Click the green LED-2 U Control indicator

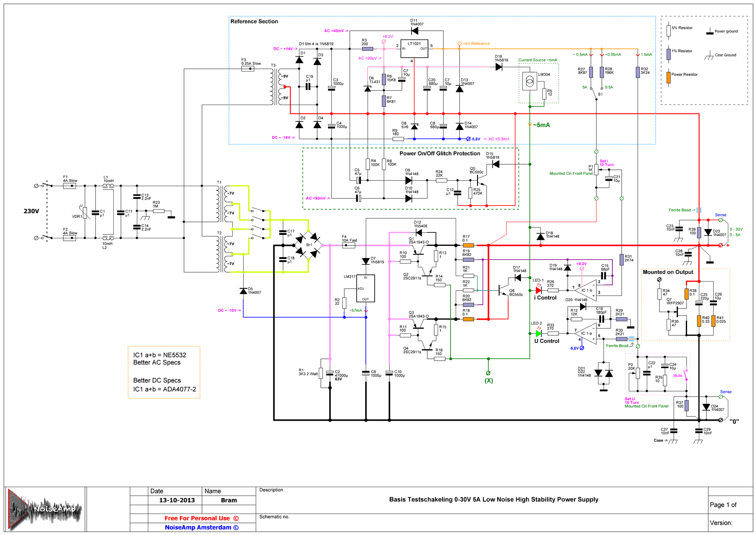(x=538, y=333)
